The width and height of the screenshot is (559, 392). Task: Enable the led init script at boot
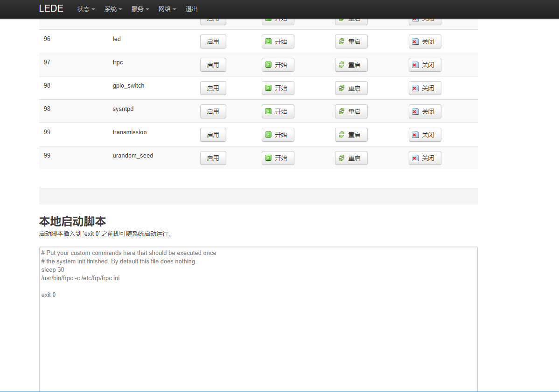pos(213,41)
